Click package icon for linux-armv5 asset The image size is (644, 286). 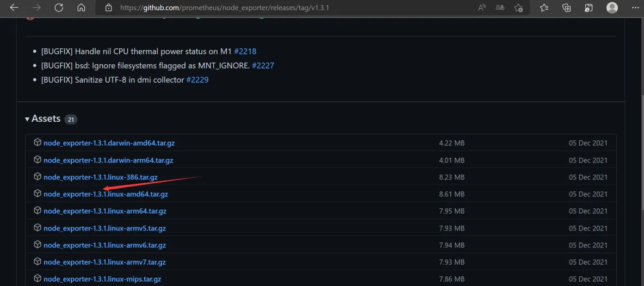coord(38,227)
